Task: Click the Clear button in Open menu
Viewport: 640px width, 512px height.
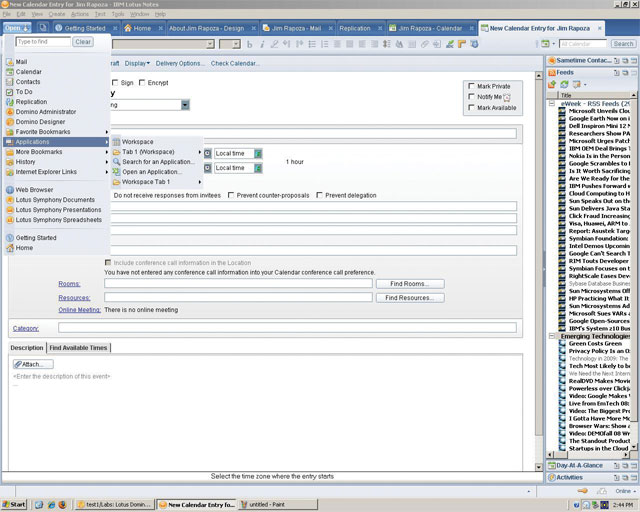Action: click(83, 42)
